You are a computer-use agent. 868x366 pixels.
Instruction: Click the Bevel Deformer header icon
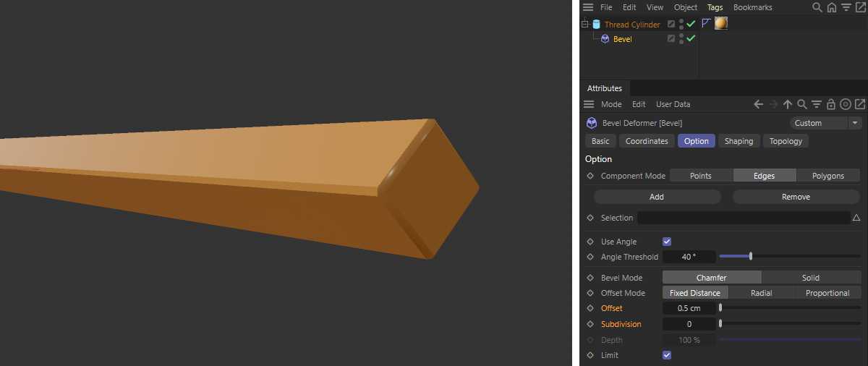coord(591,123)
